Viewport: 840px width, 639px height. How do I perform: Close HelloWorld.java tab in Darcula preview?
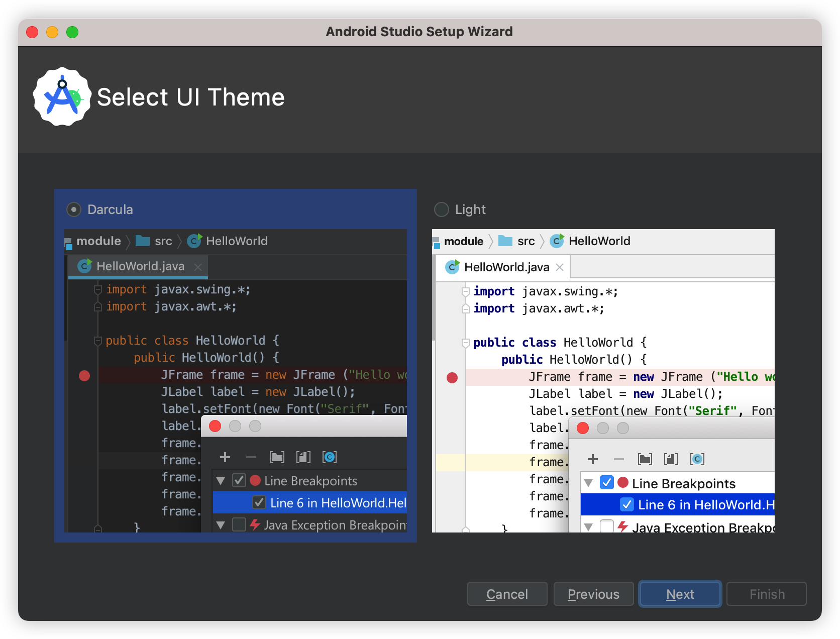198,267
